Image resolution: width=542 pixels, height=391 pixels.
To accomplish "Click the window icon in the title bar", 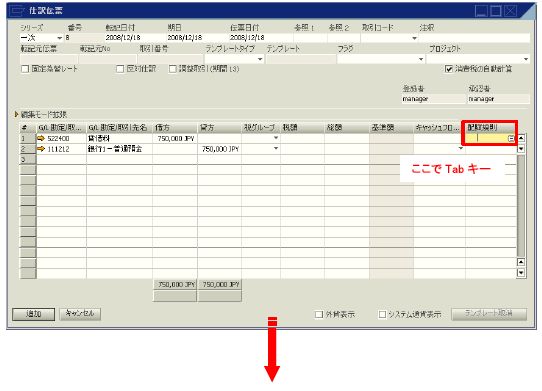I will click(x=16, y=11).
